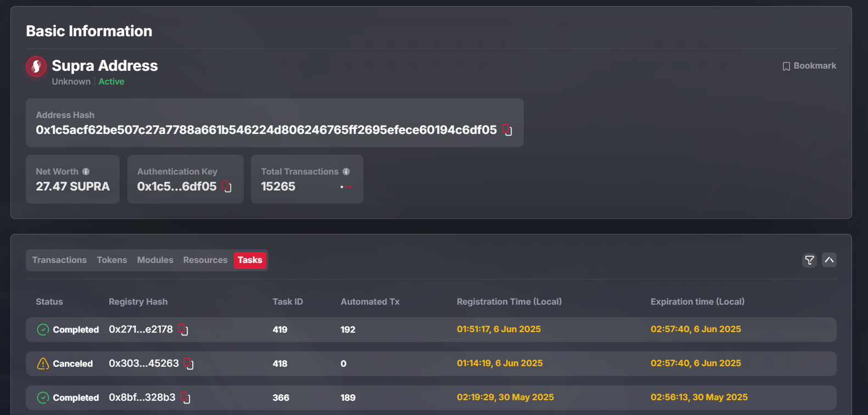Click the Supra logo icon
Screen dimensions: 868x415
(36, 66)
